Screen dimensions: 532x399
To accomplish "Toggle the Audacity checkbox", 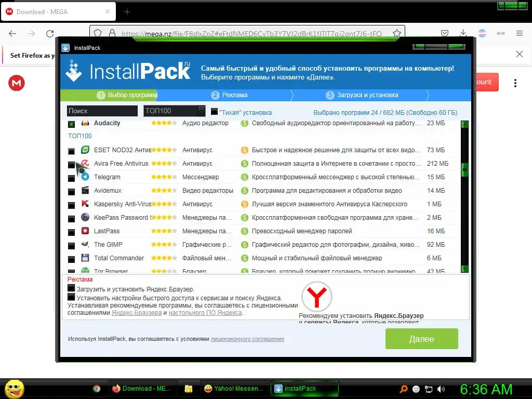I will [71, 124].
